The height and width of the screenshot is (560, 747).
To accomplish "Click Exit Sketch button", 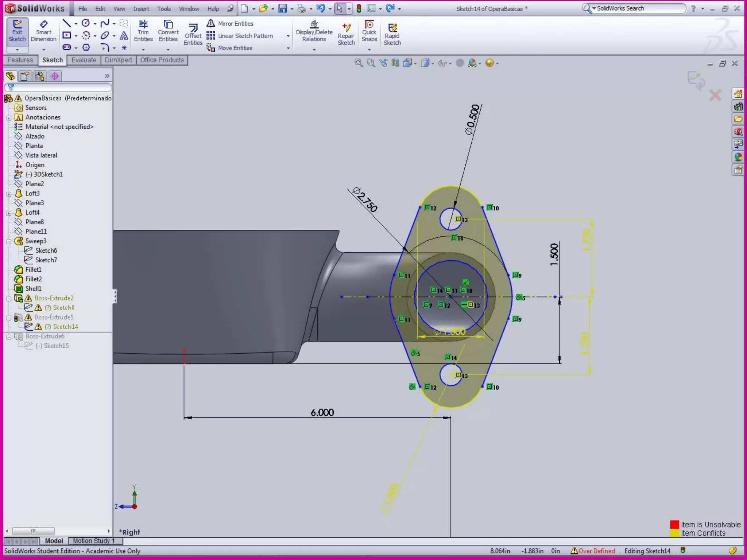I will tap(17, 31).
